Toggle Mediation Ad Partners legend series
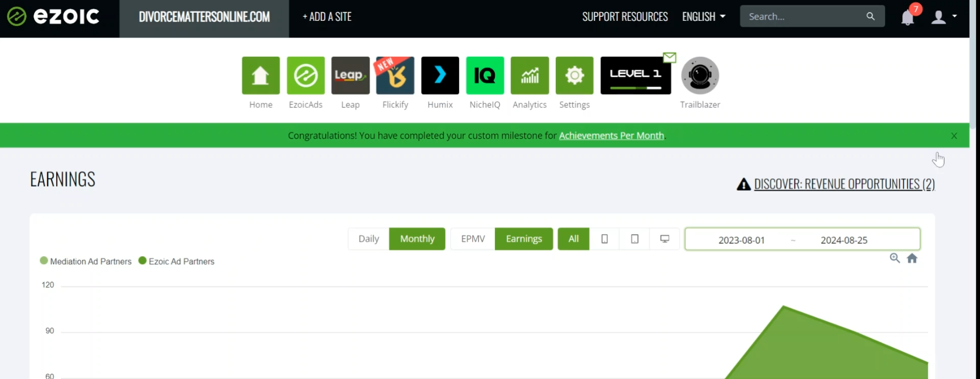980x379 pixels. click(x=86, y=261)
